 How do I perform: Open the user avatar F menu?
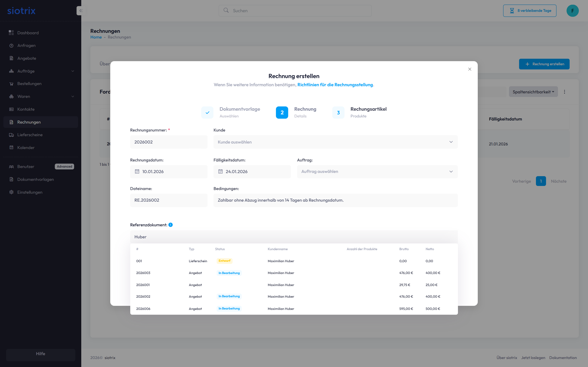[572, 11]
